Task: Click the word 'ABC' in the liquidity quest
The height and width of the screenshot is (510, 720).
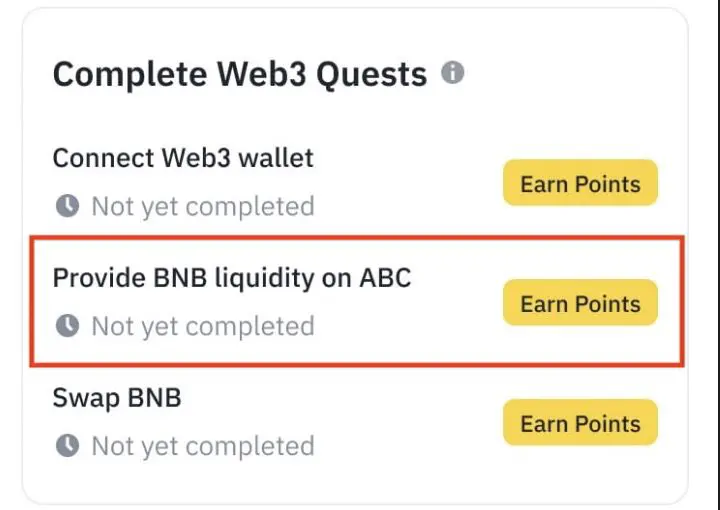Action: (385, 277)
